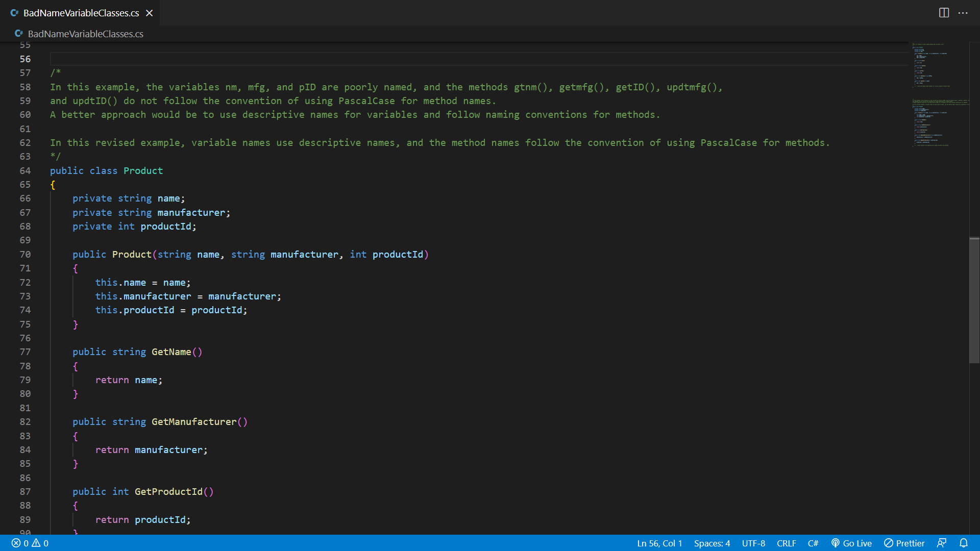
Task: Open Problems via the warnings triangle icon
Action: (36, 543)
